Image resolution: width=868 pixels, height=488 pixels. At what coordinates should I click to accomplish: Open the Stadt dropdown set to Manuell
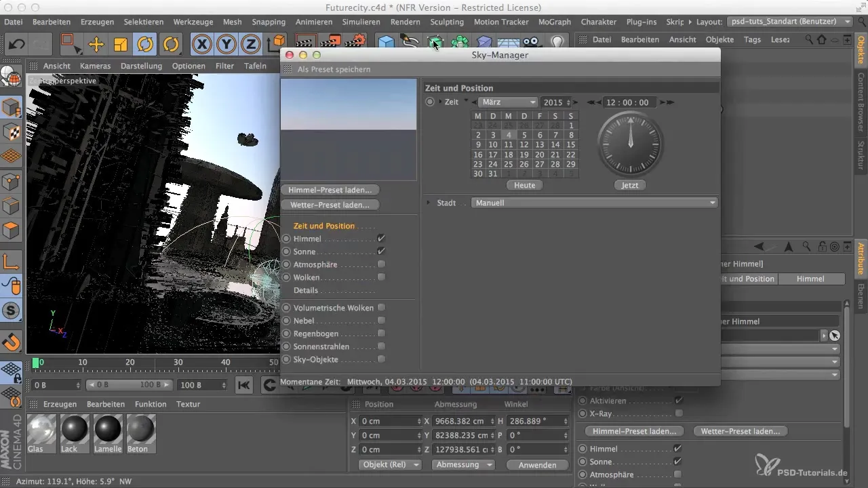tap(594, 203)
